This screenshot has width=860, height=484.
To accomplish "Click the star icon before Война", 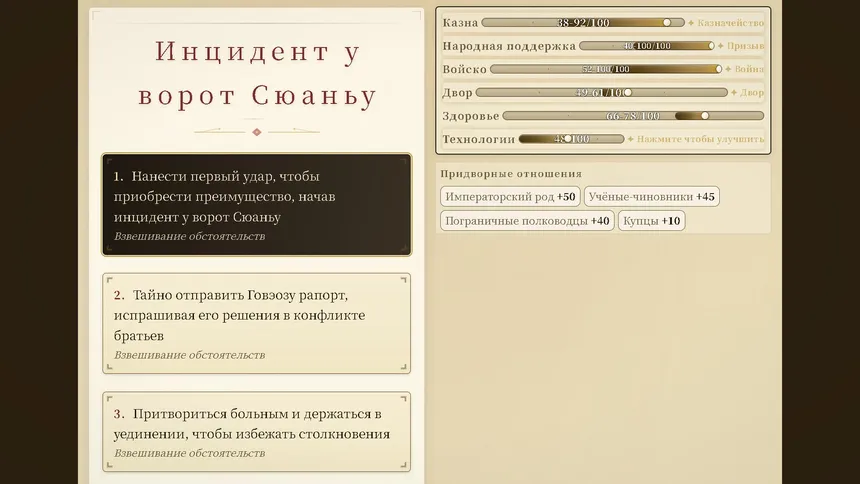I will coord(728,69).
